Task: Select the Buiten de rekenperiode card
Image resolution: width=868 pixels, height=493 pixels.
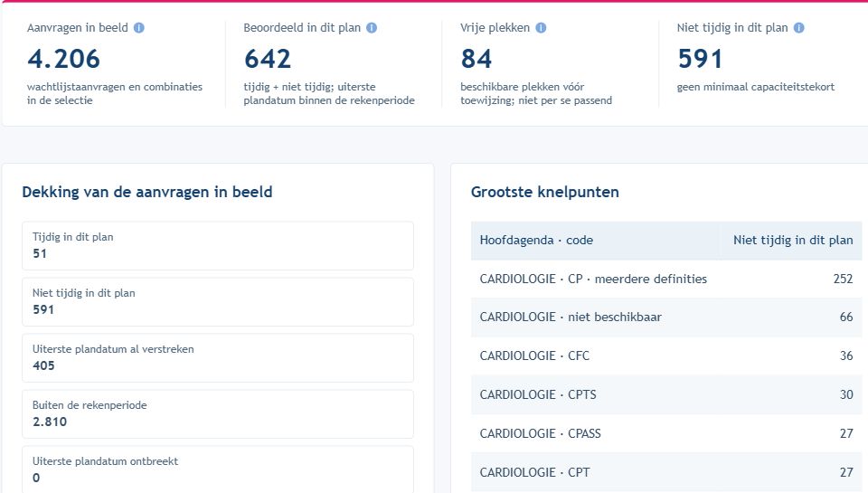Action: [x=218, y=413]
